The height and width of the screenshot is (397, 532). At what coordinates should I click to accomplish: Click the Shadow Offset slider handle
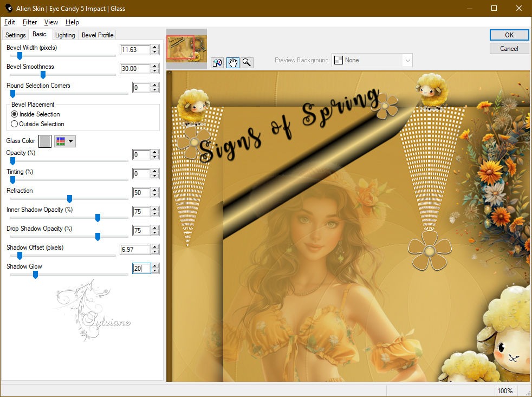click(x=20, y=256)
